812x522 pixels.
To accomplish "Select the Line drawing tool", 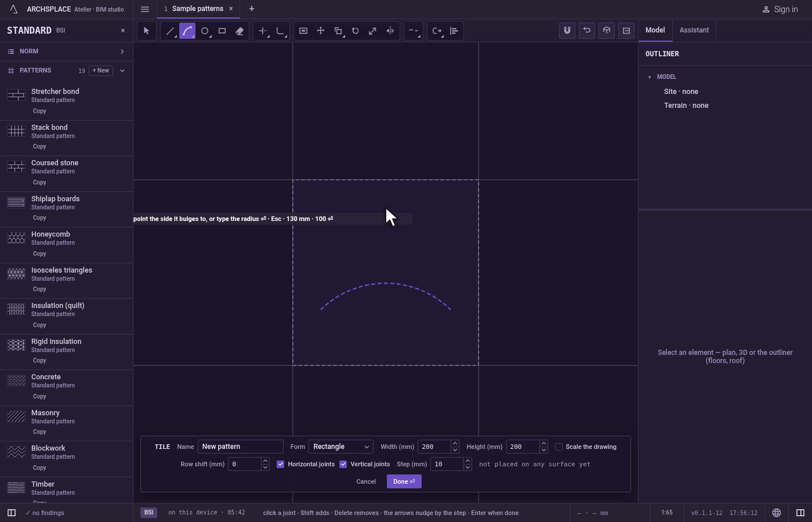I will (x=170, y=31).
